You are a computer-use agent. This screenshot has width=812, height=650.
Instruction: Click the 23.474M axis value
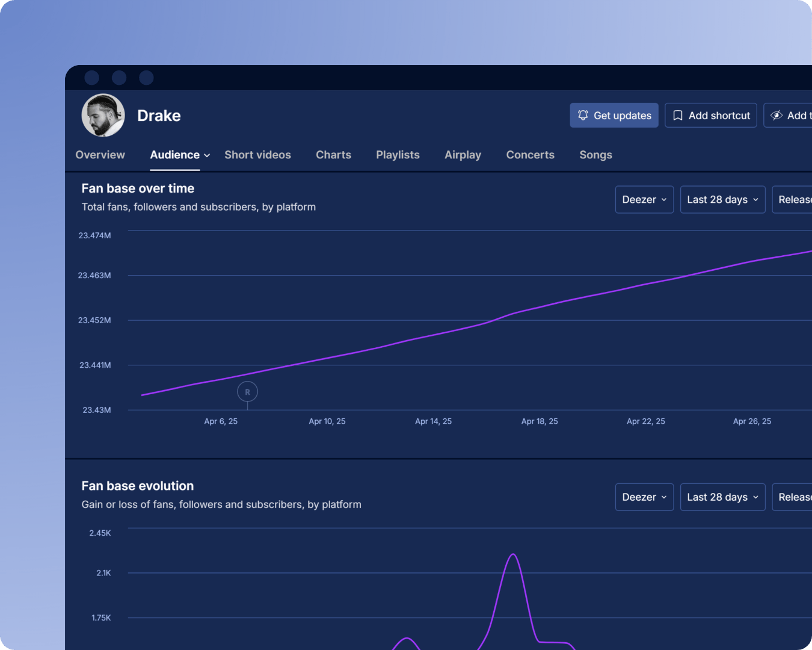(94, 235)
